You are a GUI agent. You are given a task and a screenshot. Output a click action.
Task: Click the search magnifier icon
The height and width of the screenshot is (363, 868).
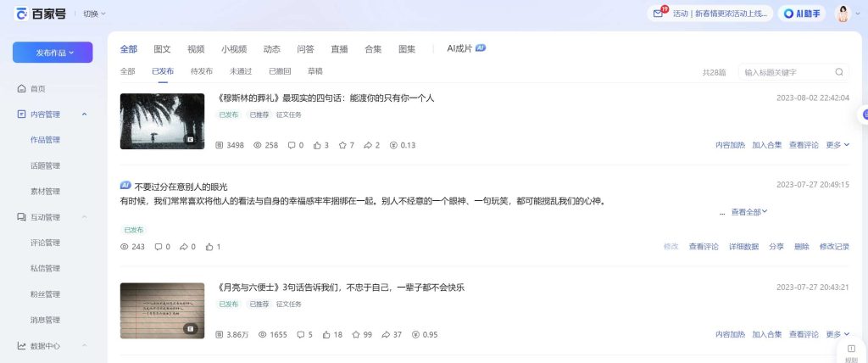click(839, 72)
